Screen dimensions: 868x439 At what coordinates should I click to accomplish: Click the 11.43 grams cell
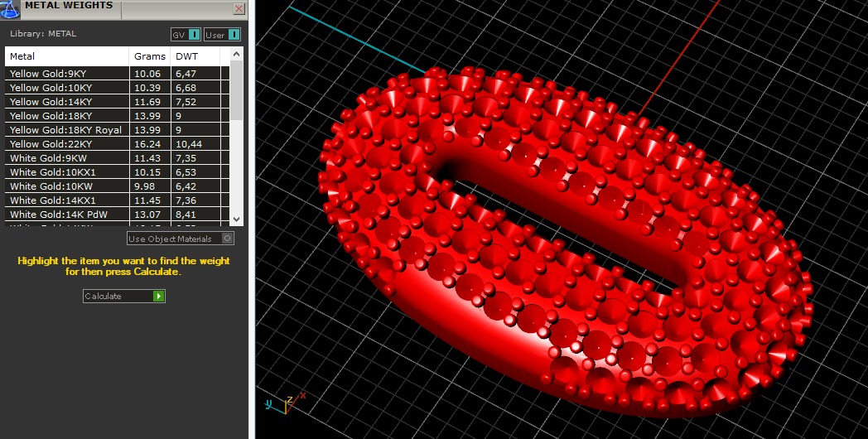pyautogui.click(x=150, y=158)
